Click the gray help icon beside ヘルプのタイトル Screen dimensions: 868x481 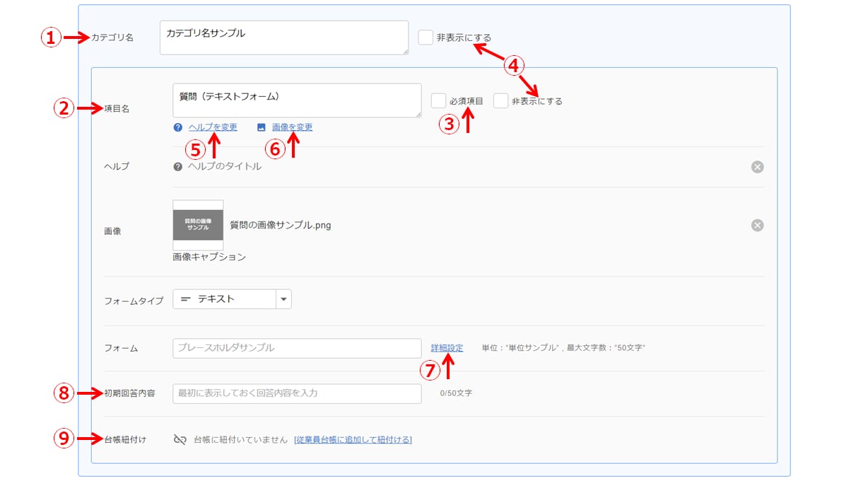pyautogui.click(x=177, y=167)
